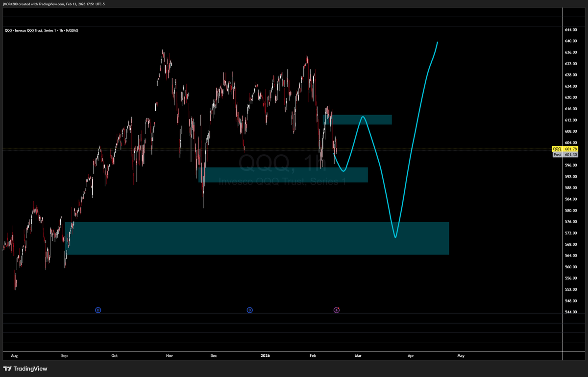This screenshot has width=588, height=377.
Task: Click the Oct label on time axis
Action: [114, 356]
